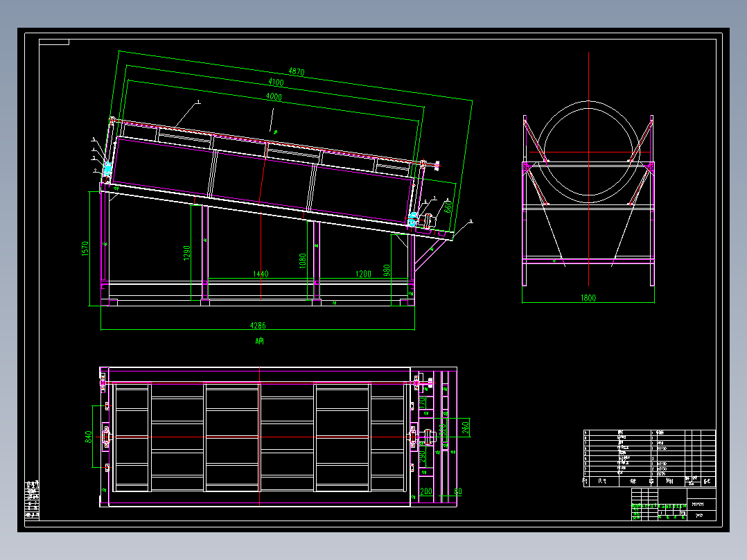This screenshot has height=560, width=747.
Task: Select the 660 angled dimension text
Action: pyautogui.click(x=448, y=207)
